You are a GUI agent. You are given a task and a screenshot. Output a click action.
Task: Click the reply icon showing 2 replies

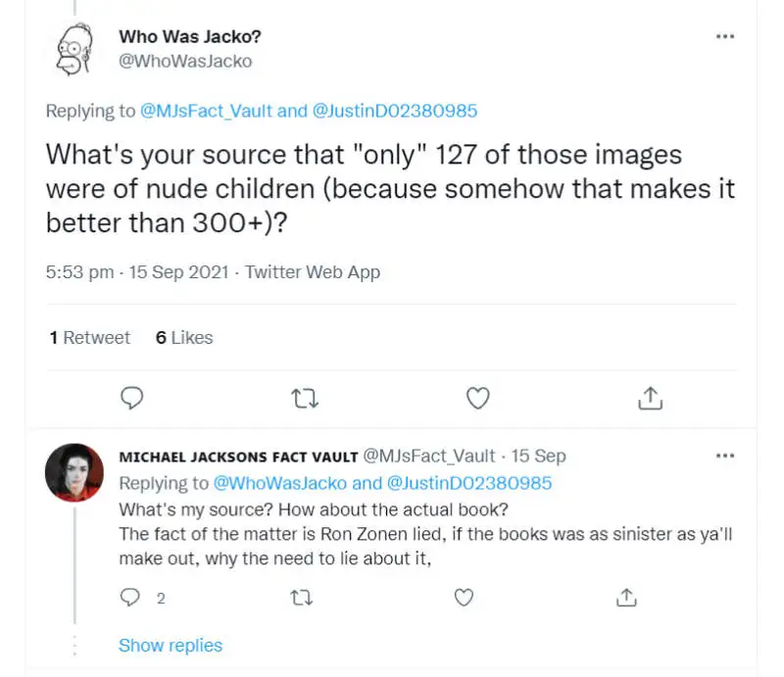tap(131, 597)
